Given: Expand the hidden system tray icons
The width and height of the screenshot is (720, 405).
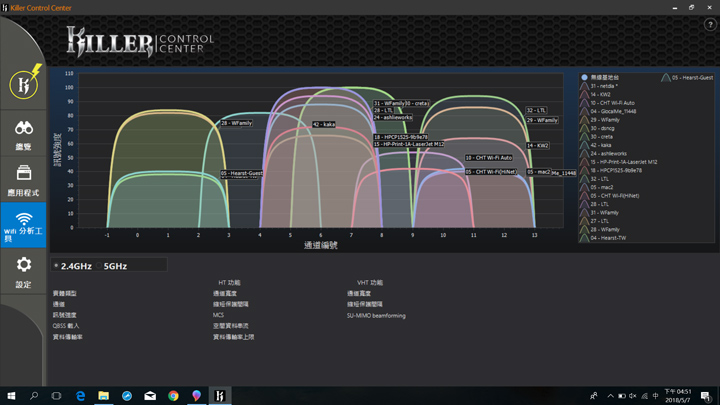Looking at the screenshot, I should [610, 395].
